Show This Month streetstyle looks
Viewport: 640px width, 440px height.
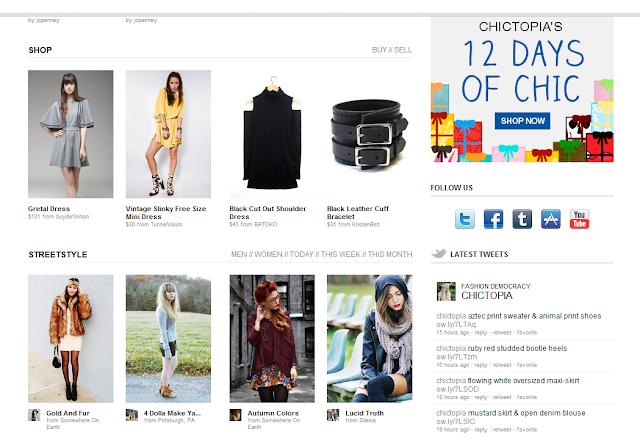(x=390, y=254)
